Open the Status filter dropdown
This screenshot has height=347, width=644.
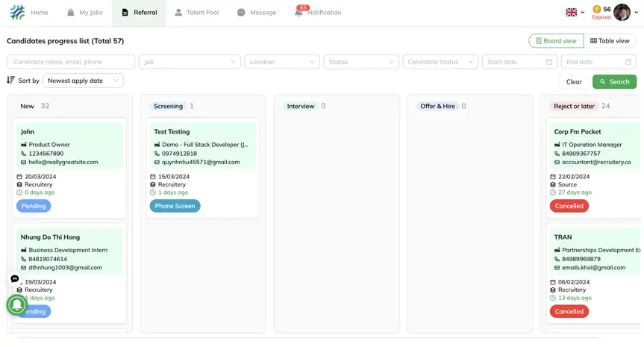click(x=361, y=62)
